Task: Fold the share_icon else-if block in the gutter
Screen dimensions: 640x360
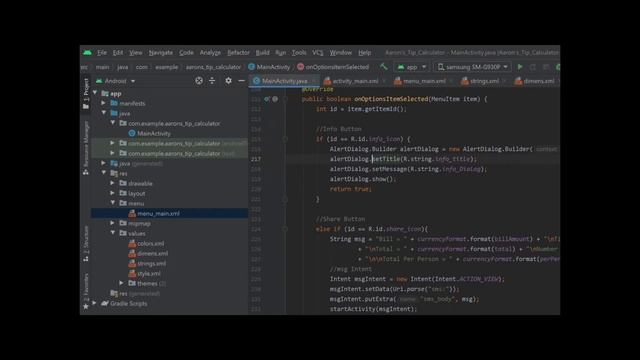Action: point(285,229)
